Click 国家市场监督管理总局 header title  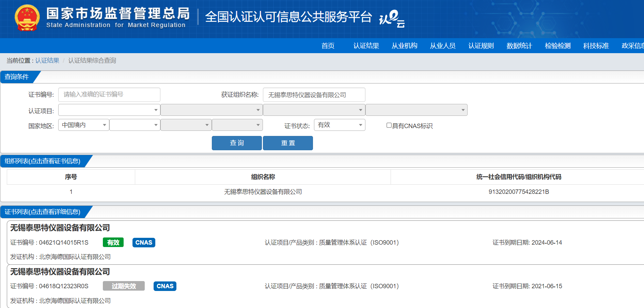pos(118,14)
